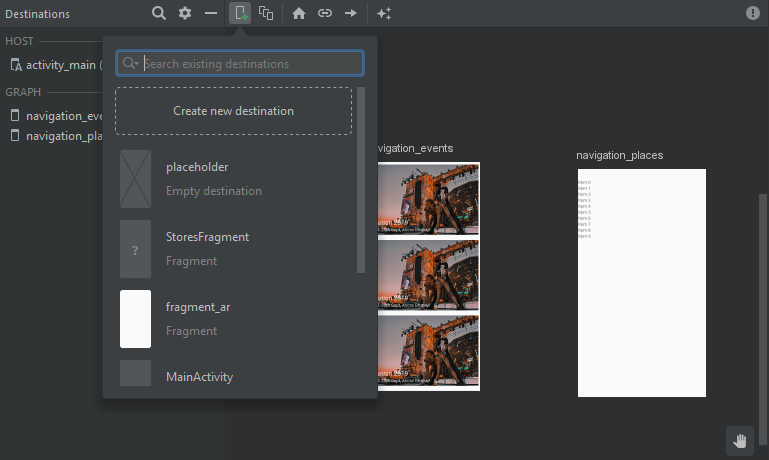Viewport: 769px width, 460px height.
Task: Click the navigation_places screen preview
Action: (x=641, y=282)
